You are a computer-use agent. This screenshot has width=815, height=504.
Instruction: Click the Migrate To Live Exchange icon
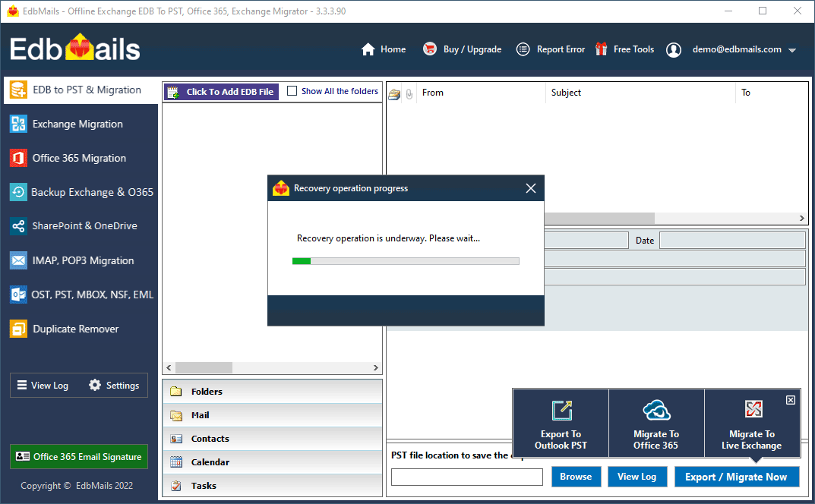point(753,409)
